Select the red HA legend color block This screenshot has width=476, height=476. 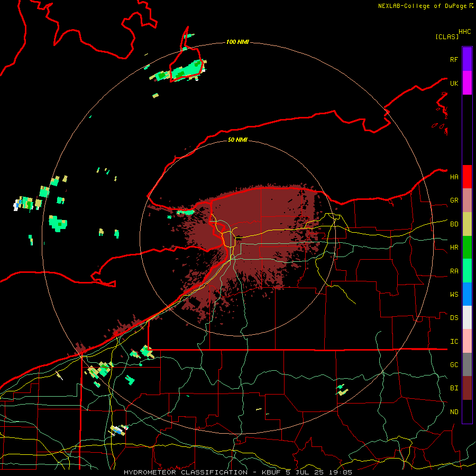467,177
